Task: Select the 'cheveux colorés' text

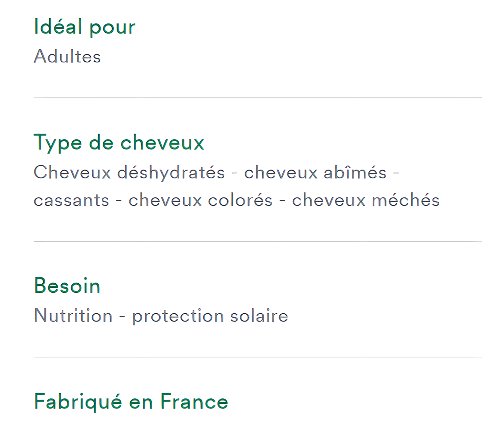Action: click(x=200, y=201)
